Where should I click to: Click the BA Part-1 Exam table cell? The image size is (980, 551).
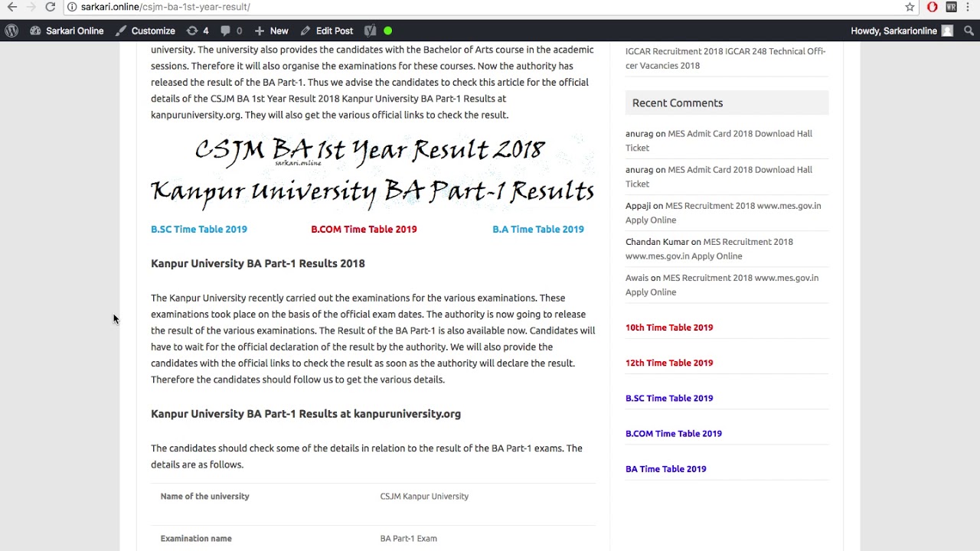click(409, 539)
